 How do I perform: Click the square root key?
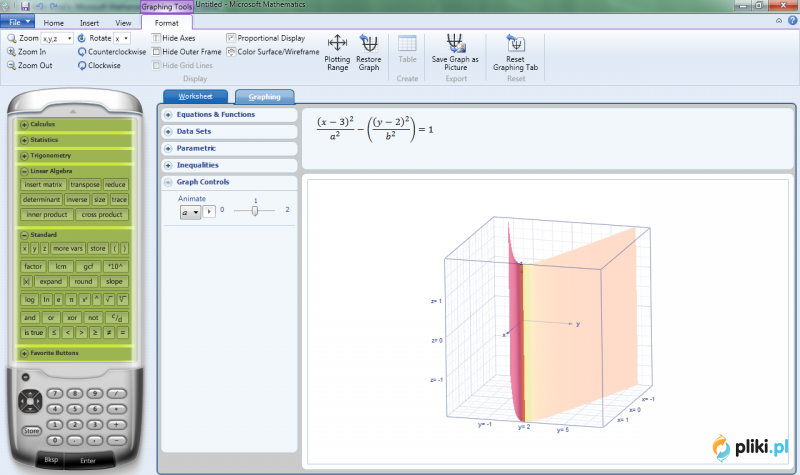point(109,299)
